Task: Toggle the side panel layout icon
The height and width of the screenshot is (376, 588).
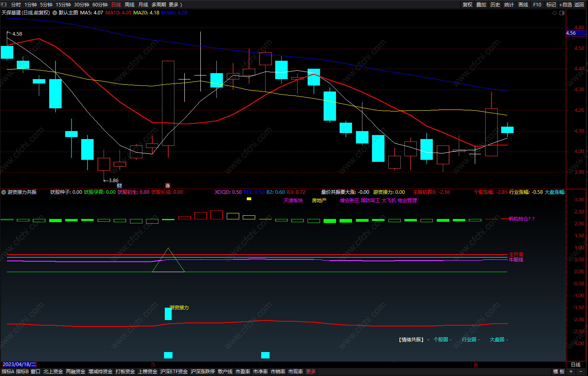Action: click(562, 13)
